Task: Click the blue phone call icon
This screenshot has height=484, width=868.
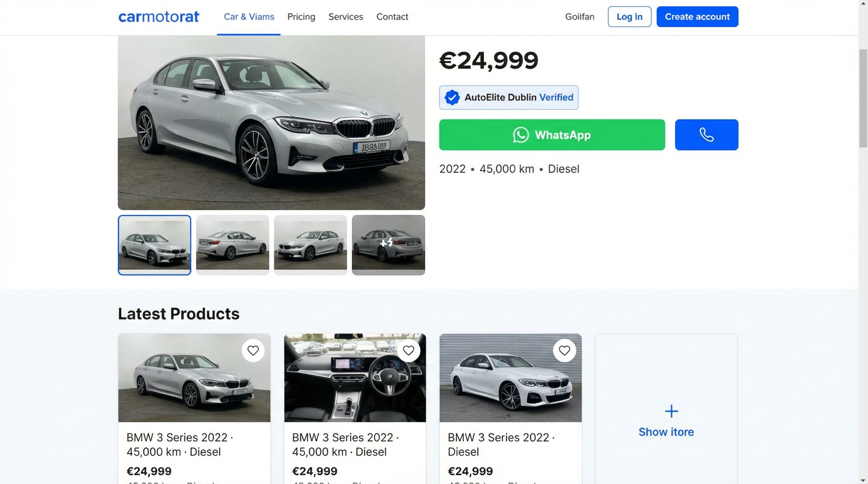Action: 707,134
